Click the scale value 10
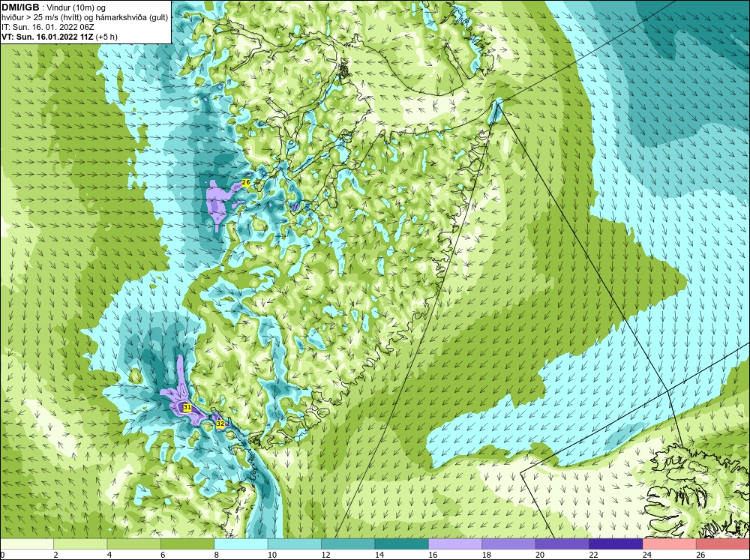Screen dimensions: 750x560 [x=272, y=555]
